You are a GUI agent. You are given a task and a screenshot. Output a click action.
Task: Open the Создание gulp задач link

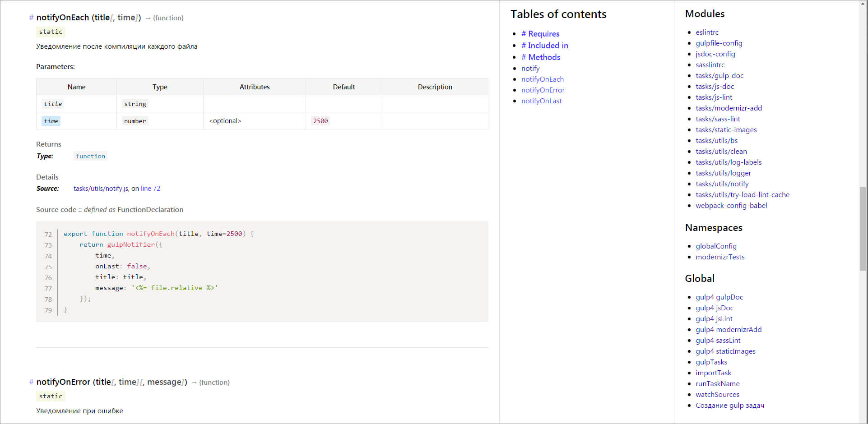point(730,406)
